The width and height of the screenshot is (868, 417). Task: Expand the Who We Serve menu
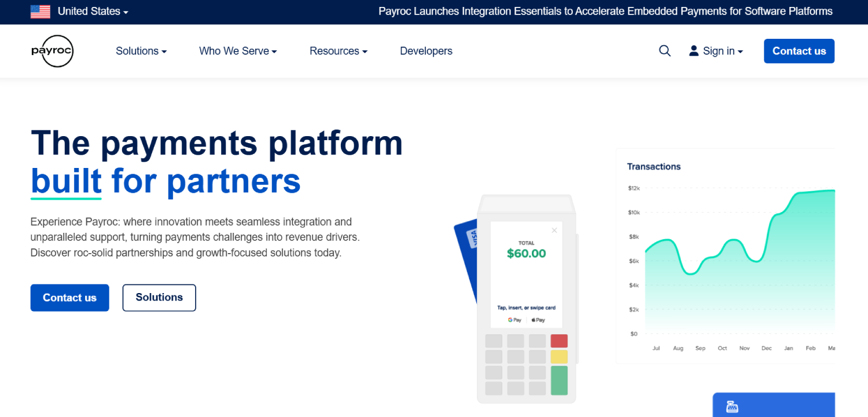[x=238, y=51]
